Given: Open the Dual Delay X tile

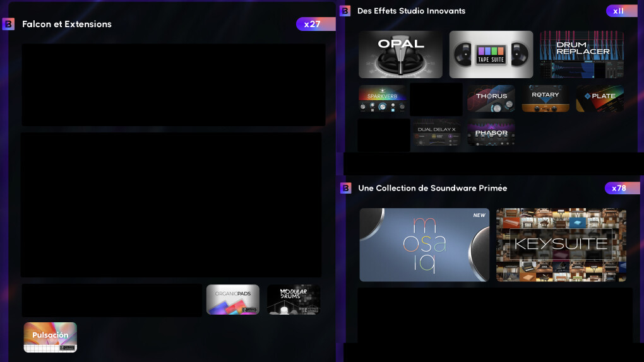Looking at the screenshot, I should pos(436,132).
